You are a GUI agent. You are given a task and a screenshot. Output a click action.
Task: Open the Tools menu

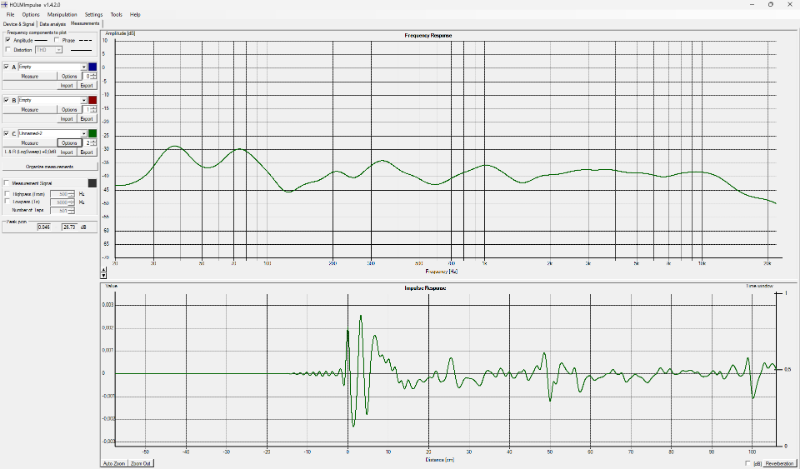[x=116, y=14]
